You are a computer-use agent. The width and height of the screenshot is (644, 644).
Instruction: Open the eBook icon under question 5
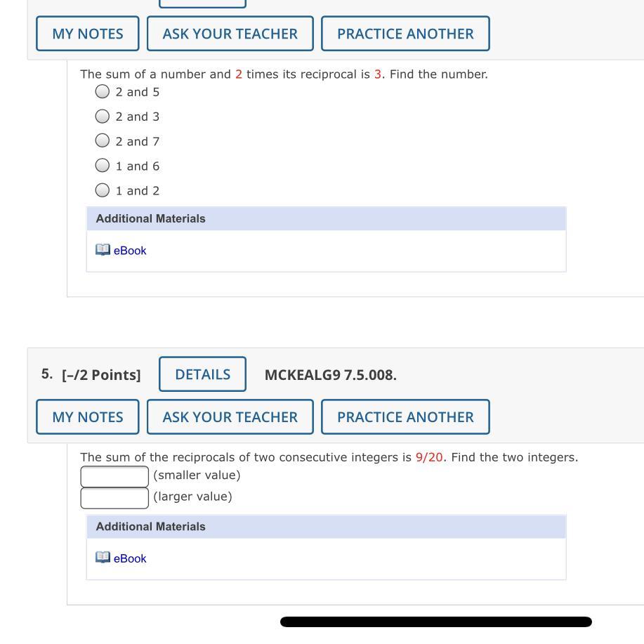[x=103, y=558]
